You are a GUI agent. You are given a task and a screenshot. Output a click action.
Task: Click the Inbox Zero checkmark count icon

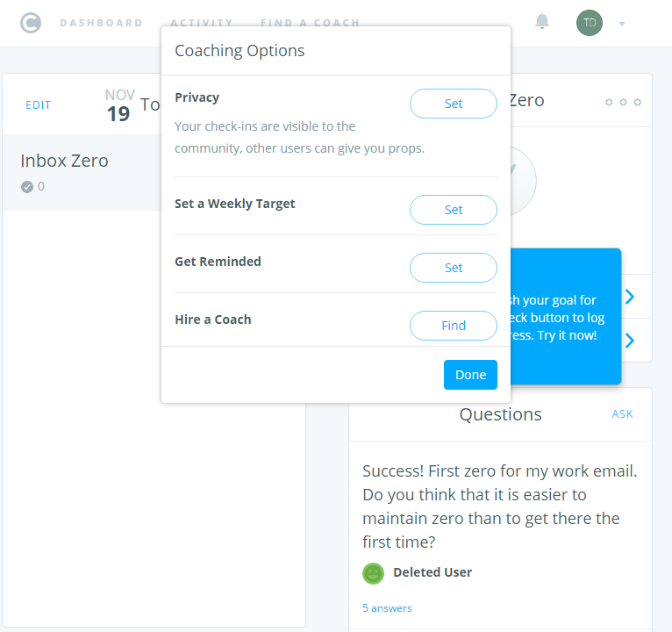pos(27,186)
